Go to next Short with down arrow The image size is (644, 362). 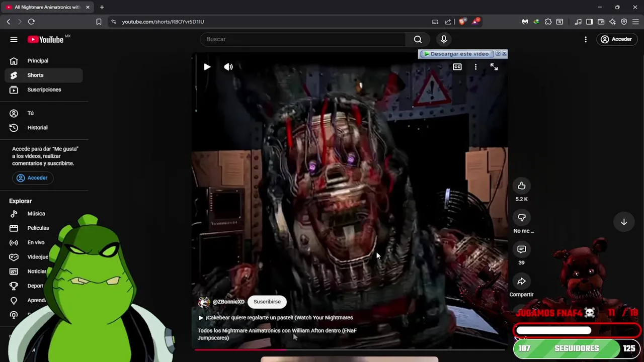click(624, 222)
